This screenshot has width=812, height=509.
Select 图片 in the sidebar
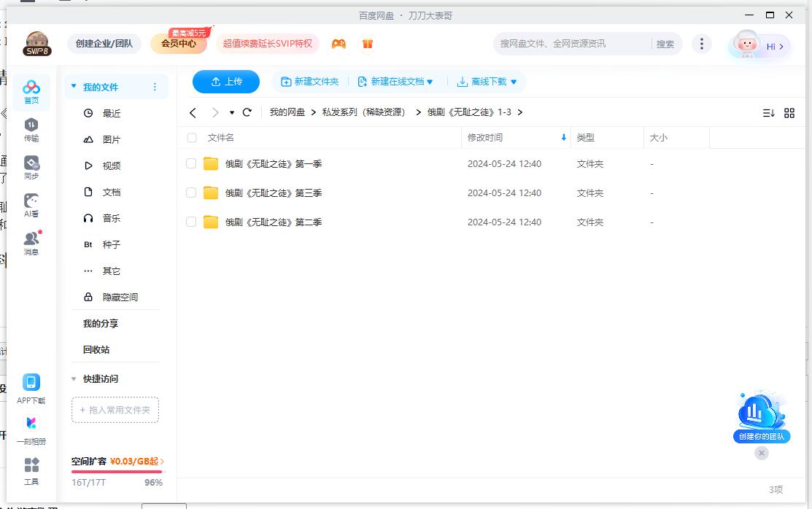point(112,139)
